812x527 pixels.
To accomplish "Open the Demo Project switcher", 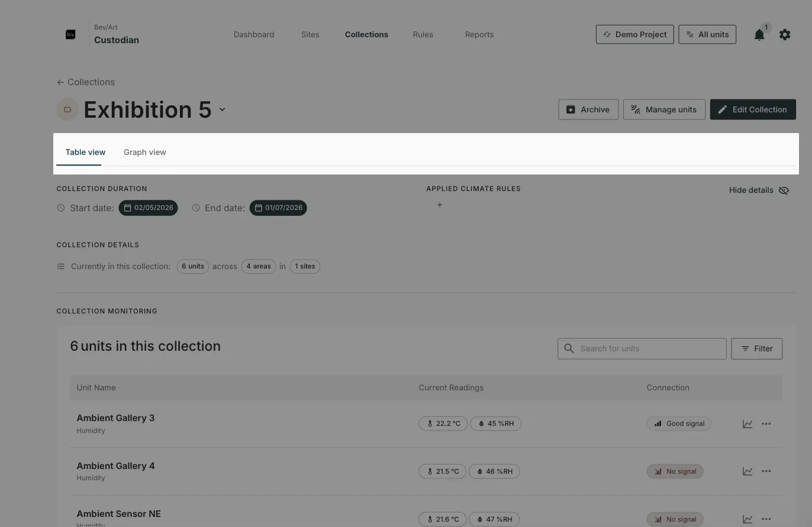I will pos(635,34).
